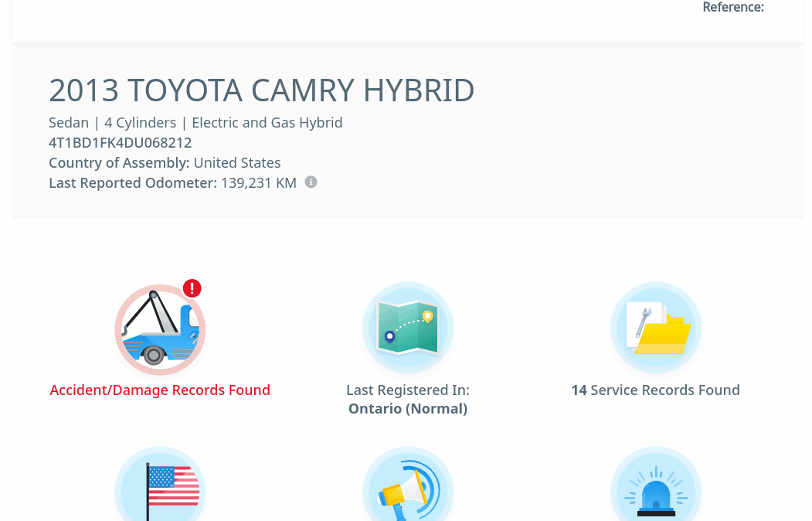Screen dimensions: 812x521
Task: Select the VIN 4T1BD1FK4DU068212
Action: pyautogui.click(x=121, y=142)
